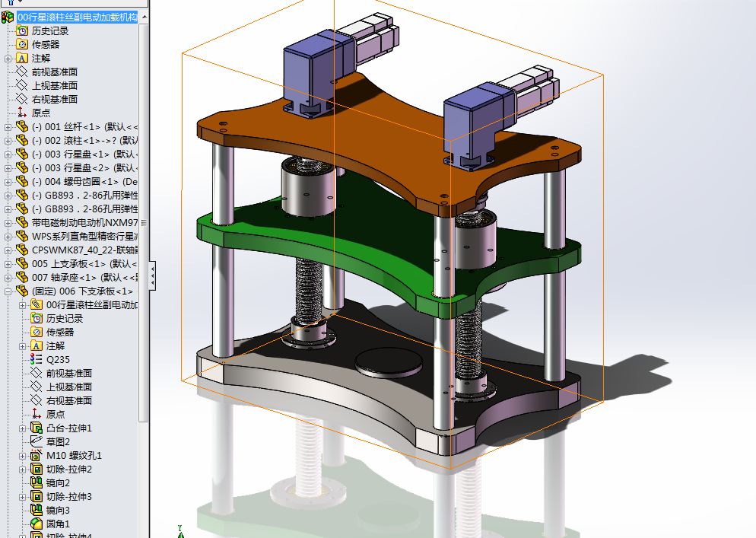Viewport: 756px width, 538px height.
Task: Click the 切除-拉伸3 cut extrude icon
Action: [x=37, y=496]
